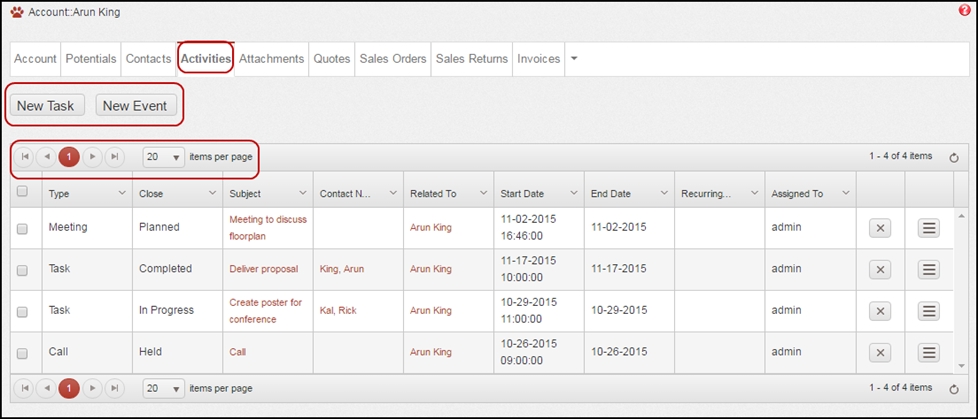Open the top items per page dropdown
Image resolution: width=978 pixels, height=419 pixels.
(x=164, y=157)
